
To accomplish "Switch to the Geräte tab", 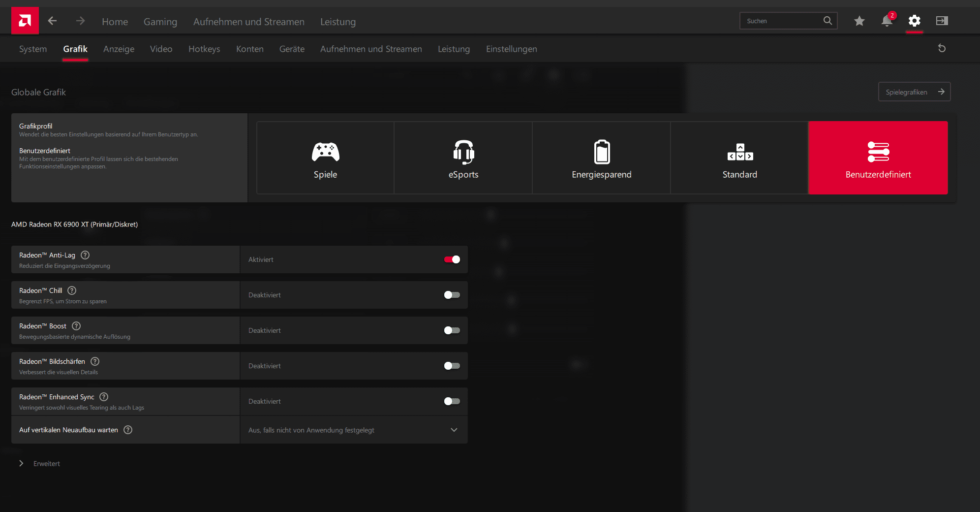I will (292, 49).
